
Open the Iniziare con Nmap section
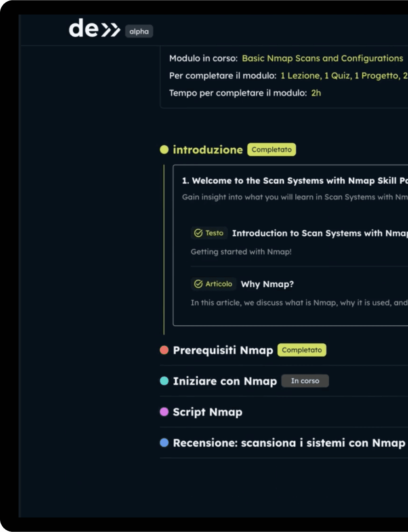(x=225, y=381)
